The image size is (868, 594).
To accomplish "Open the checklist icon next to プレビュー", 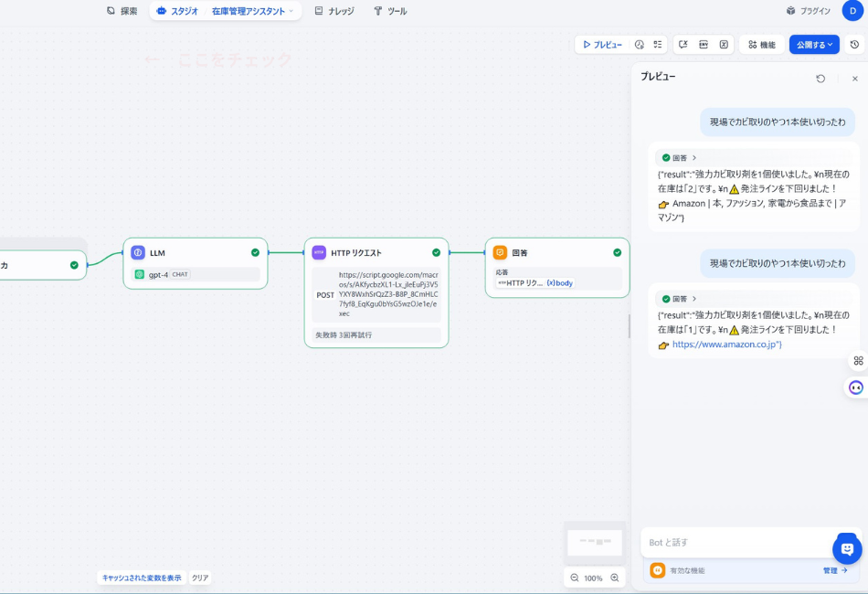I will (658, 44).
